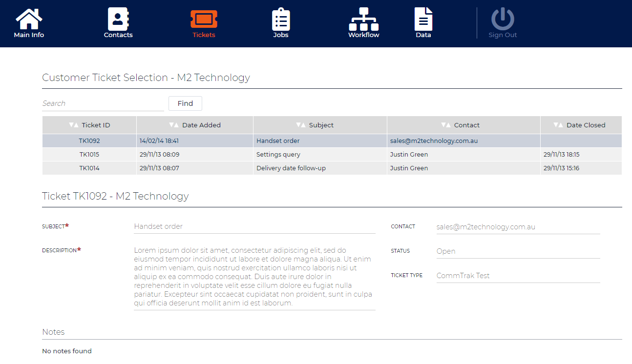The image size is (632, 364).
Task: Click the Description text area
Action: [254, 277]
